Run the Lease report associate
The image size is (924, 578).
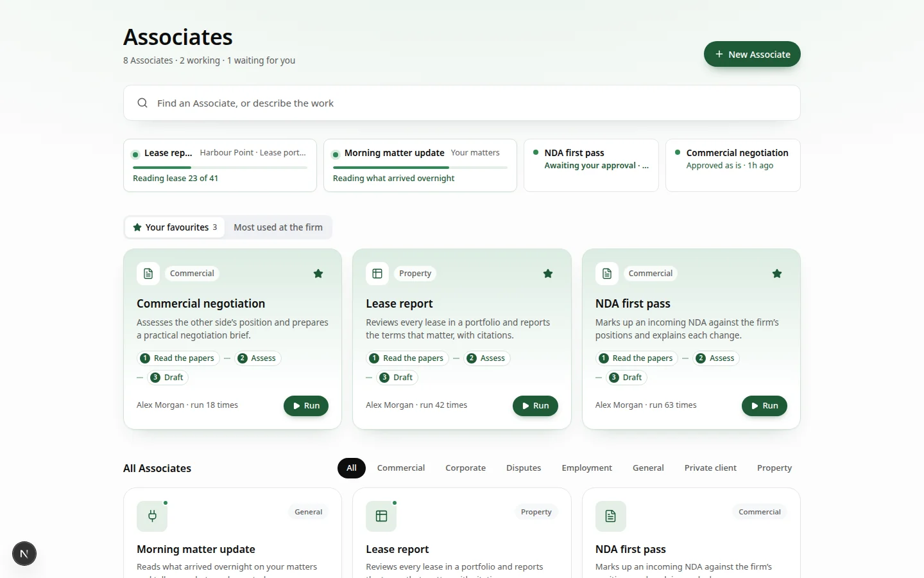535,406
